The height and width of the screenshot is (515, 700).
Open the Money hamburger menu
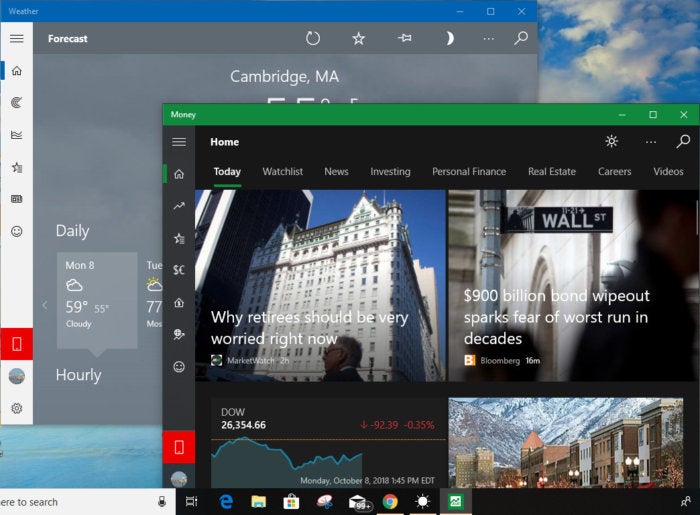click(x=179, y=142)
